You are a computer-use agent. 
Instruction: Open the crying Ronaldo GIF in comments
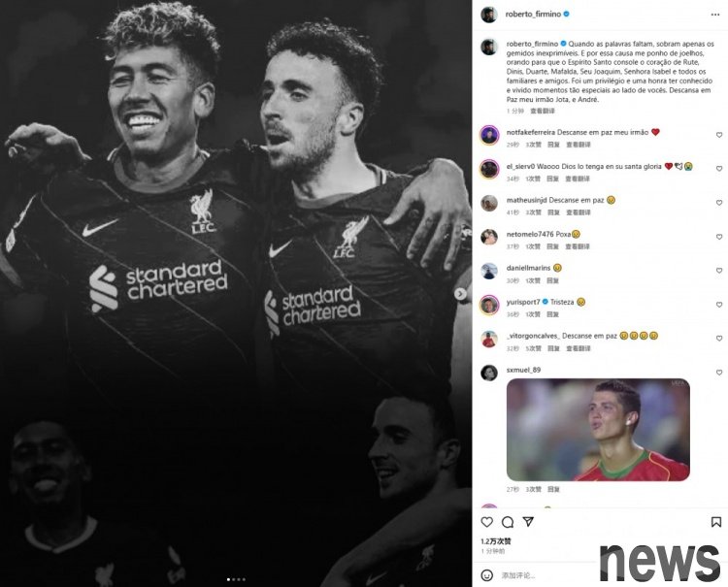[598, 430]
